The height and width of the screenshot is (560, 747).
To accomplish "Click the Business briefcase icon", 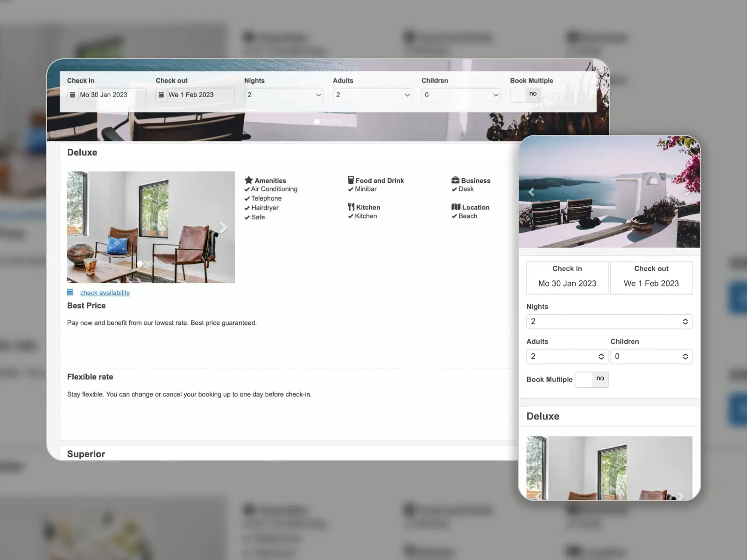I will [x=455, y=180].
